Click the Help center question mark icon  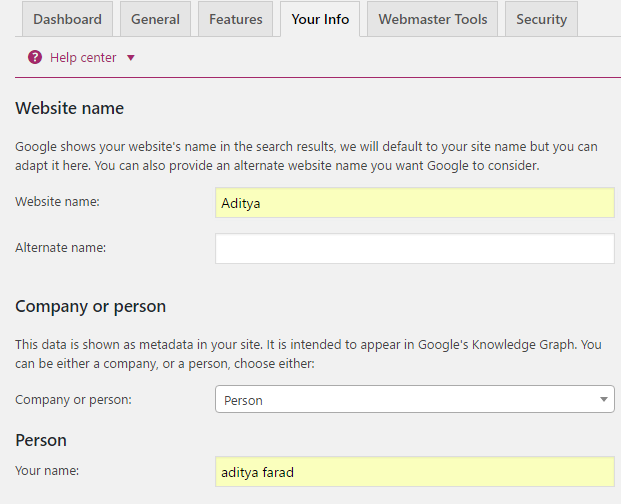[35, 58]
